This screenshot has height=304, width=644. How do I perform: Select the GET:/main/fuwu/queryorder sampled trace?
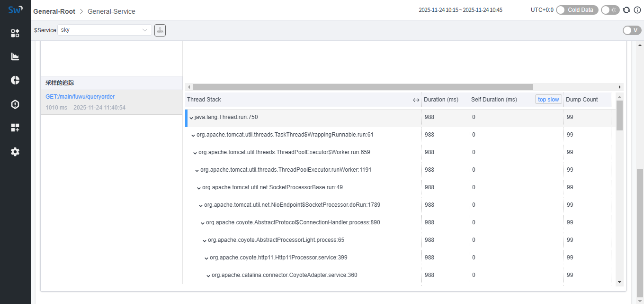[80, 97]
